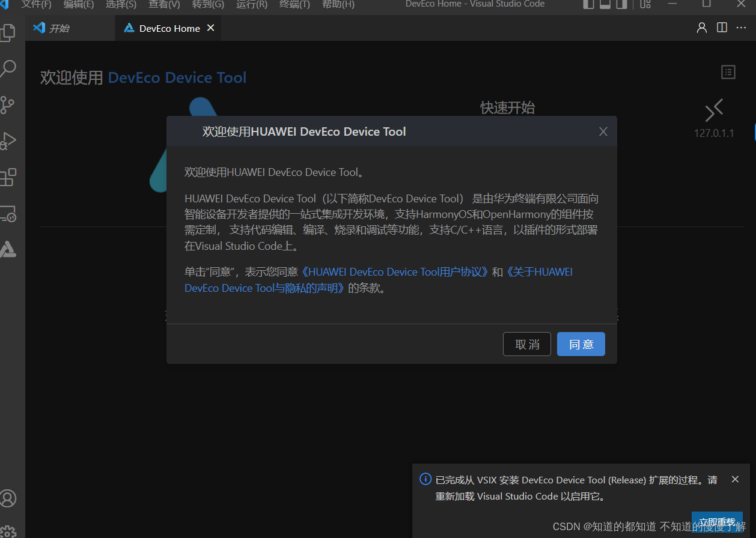
Task: Click DevEco Device Tool title on home page
Action: (177, 77)
